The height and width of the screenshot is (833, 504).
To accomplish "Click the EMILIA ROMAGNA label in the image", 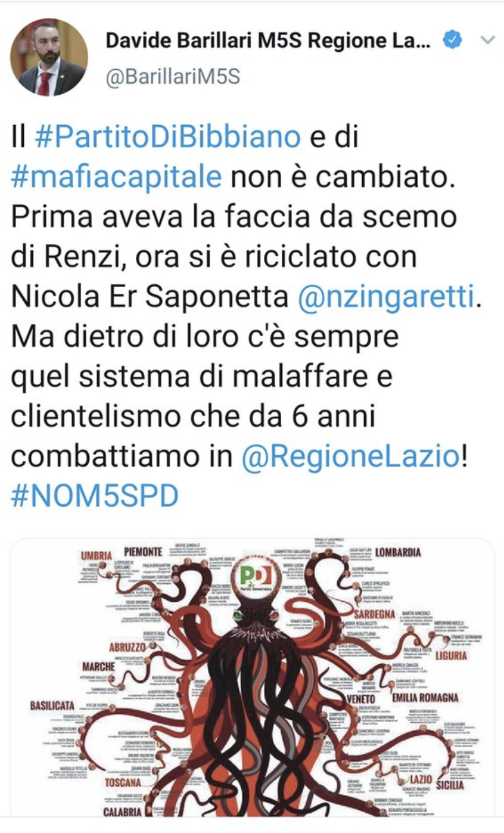I will point(425,697).
